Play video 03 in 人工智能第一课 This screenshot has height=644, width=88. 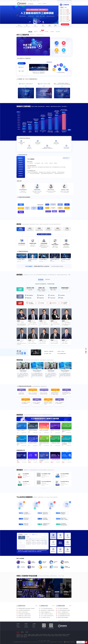click(62, 94)
